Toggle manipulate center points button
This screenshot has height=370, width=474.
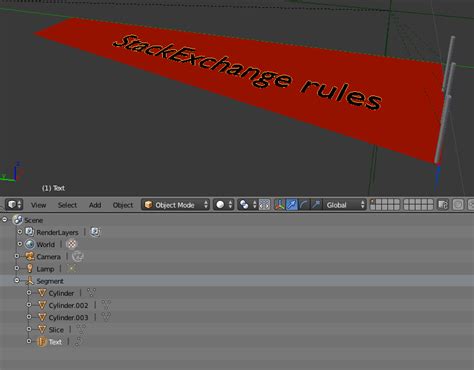[x=264, y=205]
